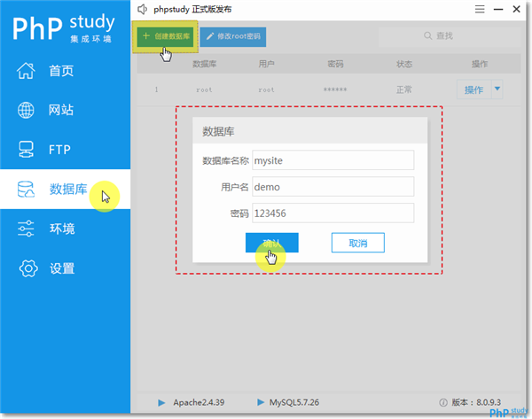Select the 数据库 sidebar item
Image resolution: width=532 pixels, height=419 pixels.
point(65,190)
